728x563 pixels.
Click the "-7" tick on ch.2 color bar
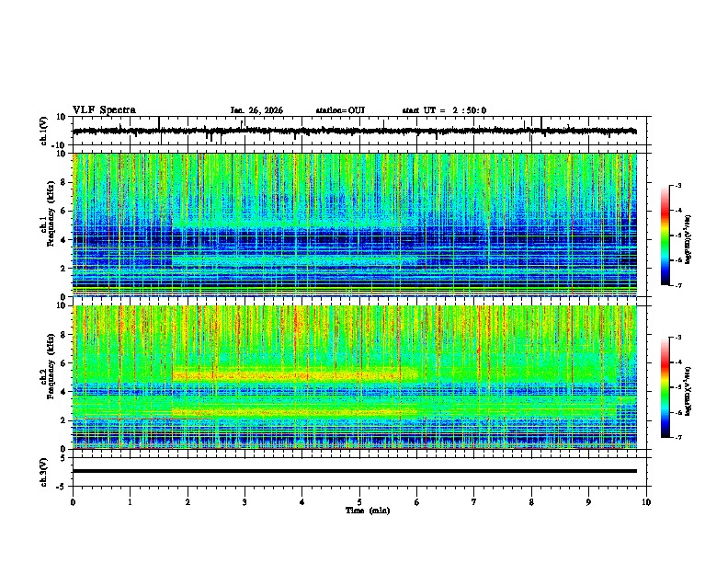tap(678, 437)
